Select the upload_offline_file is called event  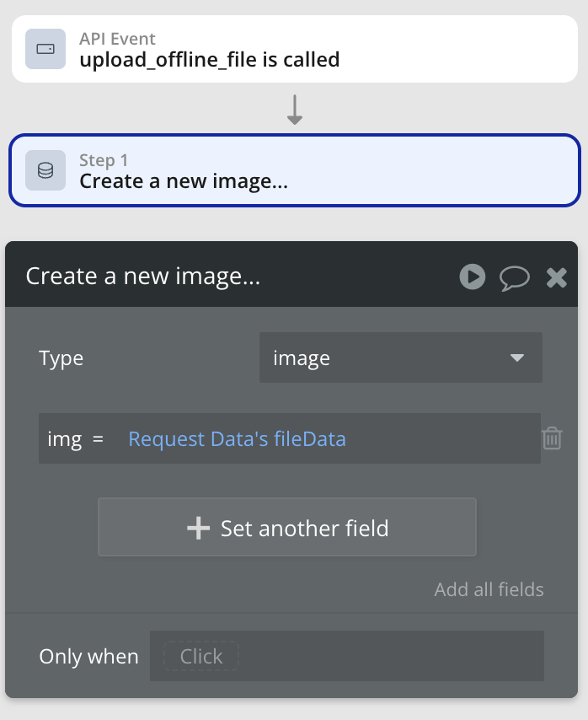click(210, 59)
